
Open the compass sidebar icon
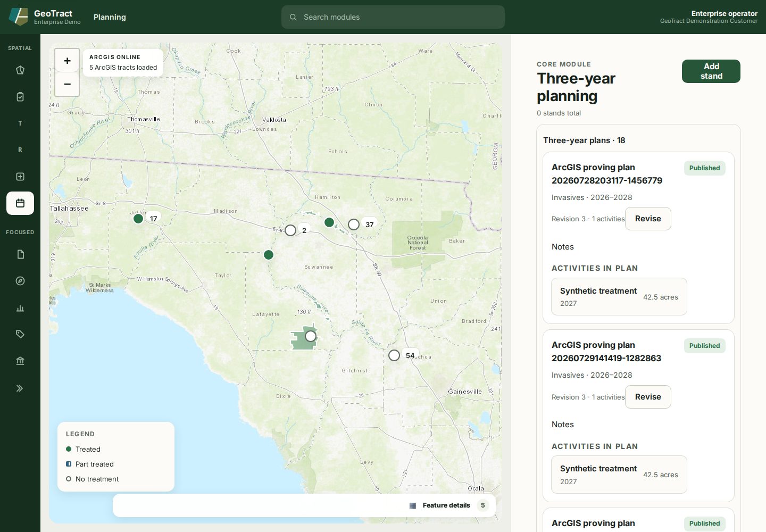pyautogui.click(x=20, y=281)
